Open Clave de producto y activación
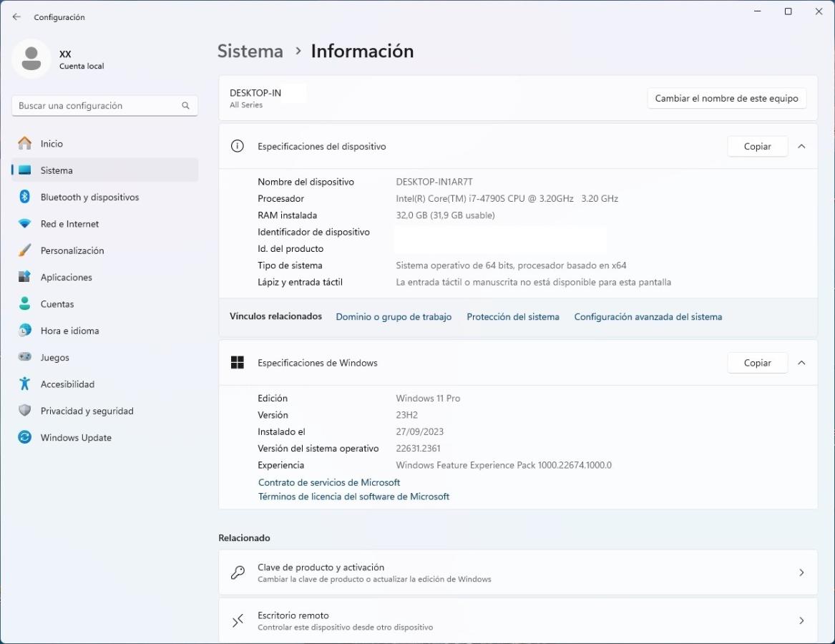This screenshot has width=835, height=644. tap(517, 572)
